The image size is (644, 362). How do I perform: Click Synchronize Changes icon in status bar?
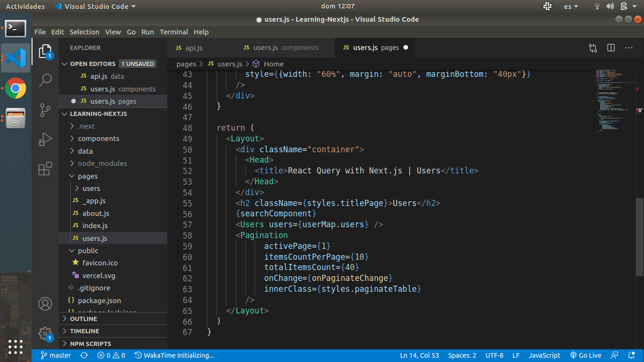click(x=84, y=355)
